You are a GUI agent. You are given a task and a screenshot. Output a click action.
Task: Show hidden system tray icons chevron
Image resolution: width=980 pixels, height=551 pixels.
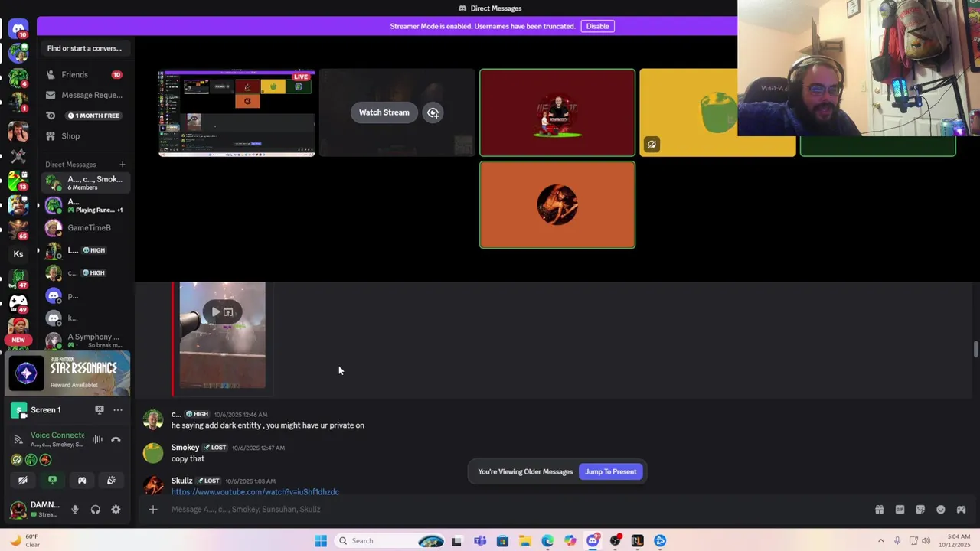pos(880,541)
